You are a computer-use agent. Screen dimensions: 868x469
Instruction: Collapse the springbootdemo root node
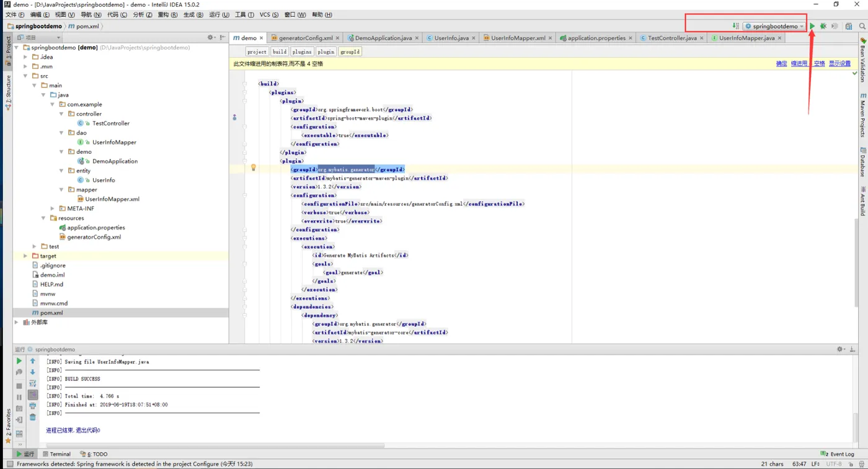click(17, 47)
